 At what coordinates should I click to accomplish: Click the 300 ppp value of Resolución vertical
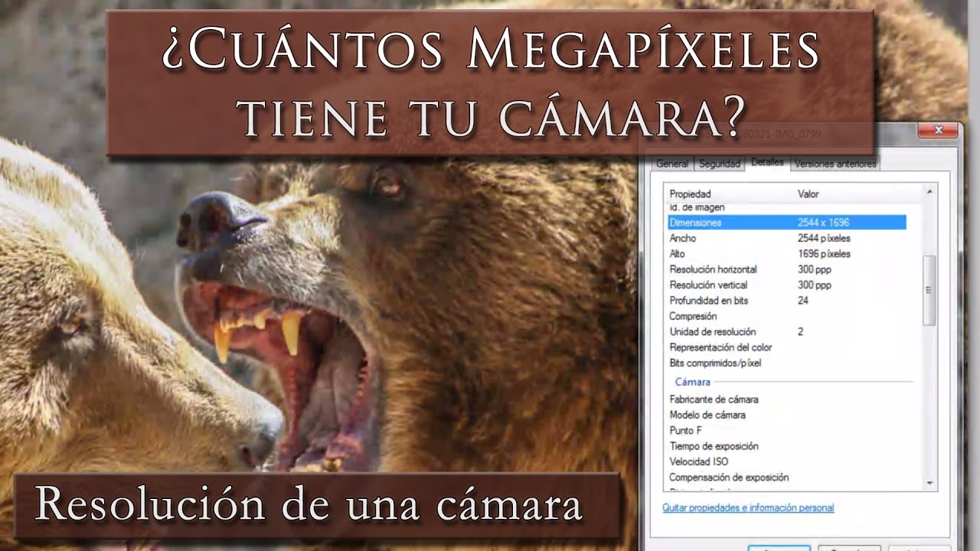814,285
